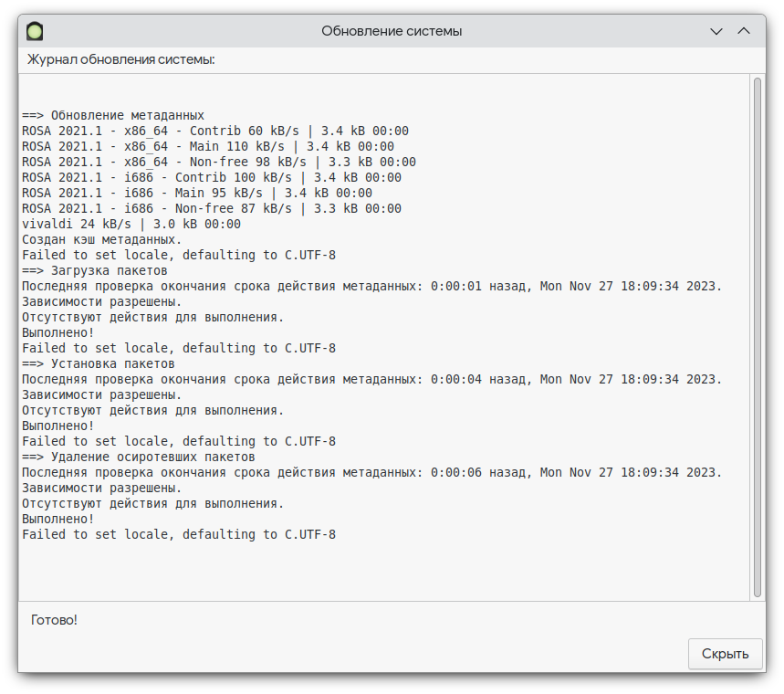The height and width of the screenshot is (694, 784).
Task: Click the line with 'i686 - Contrib 100 kB/s'
Action: 212,178
